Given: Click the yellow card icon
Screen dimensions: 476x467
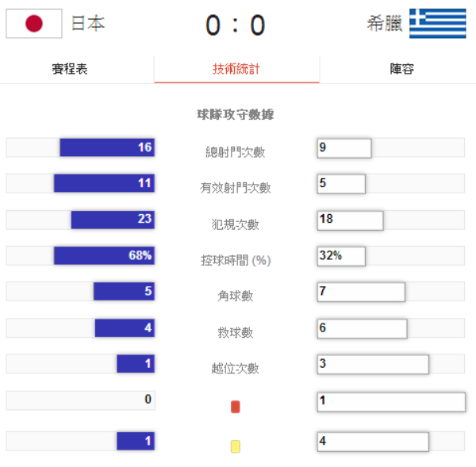Looking at the screenshot, I should coord(235,446).
